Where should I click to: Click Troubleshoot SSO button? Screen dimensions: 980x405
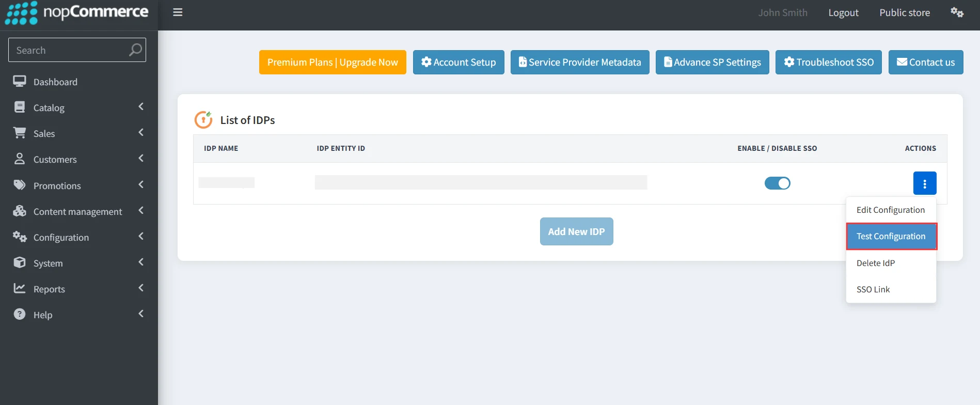828,62
